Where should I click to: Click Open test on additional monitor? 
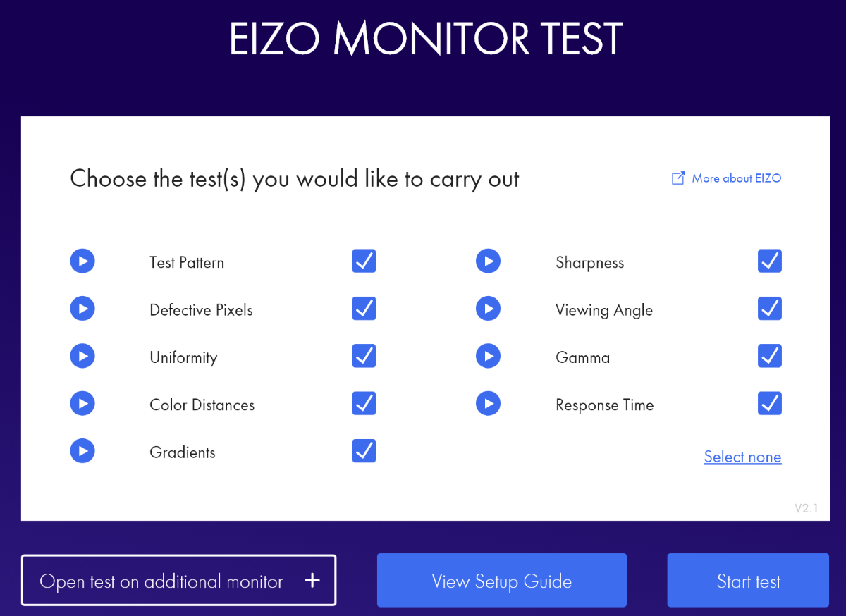click(x=179, y=580)
